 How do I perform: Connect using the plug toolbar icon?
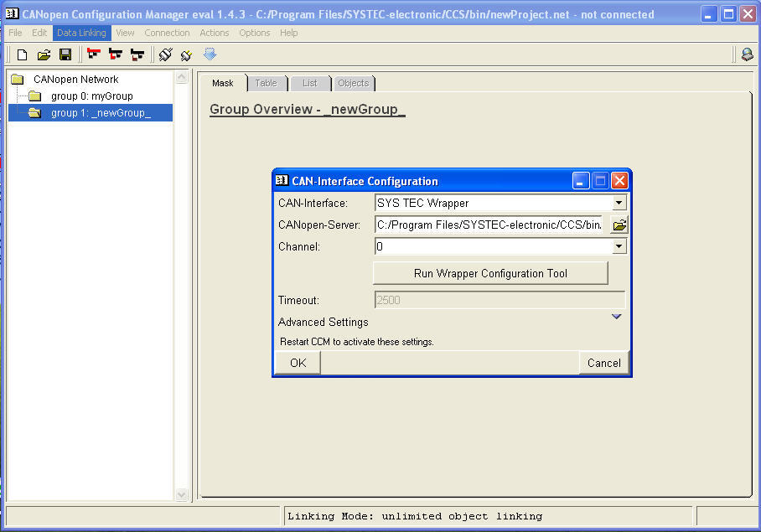(x=164, y=54)
